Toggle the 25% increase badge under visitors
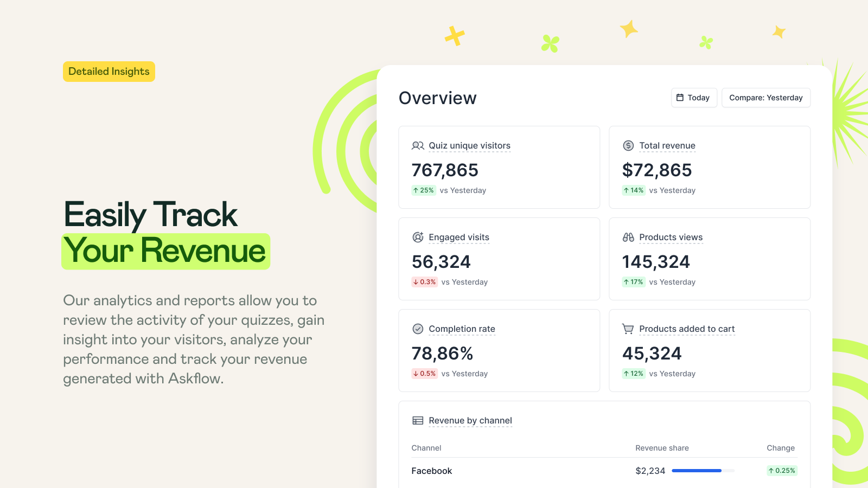 [x=423, y=190]
